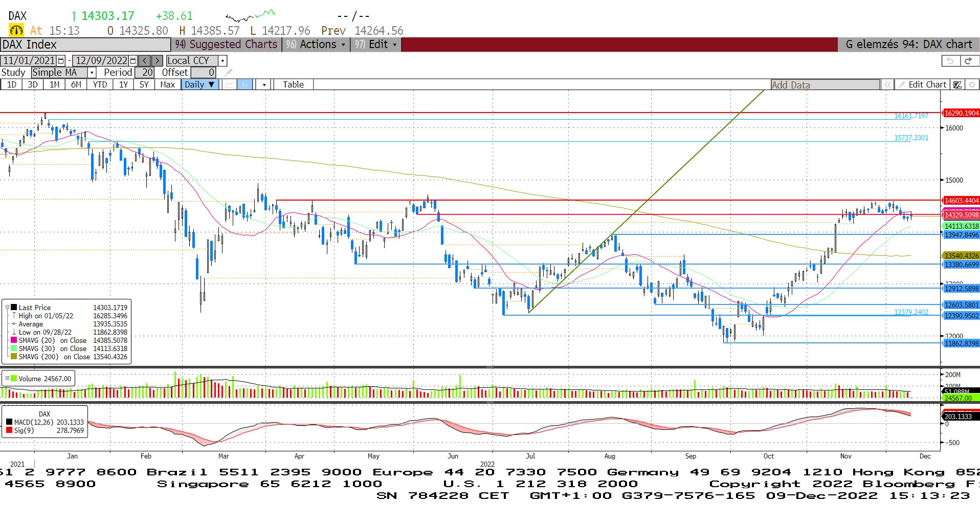980x524 pixels.
Task: Go to next date range
Action: (x=157, y=60)
